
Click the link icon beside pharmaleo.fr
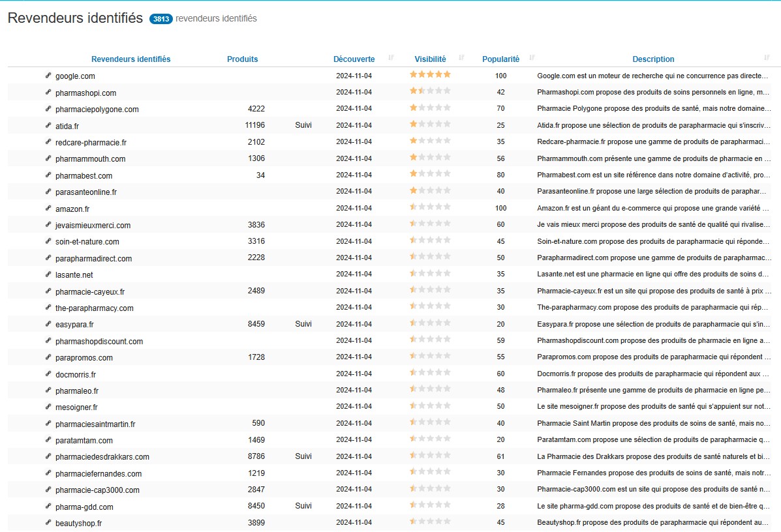click(x=48, y=390)
